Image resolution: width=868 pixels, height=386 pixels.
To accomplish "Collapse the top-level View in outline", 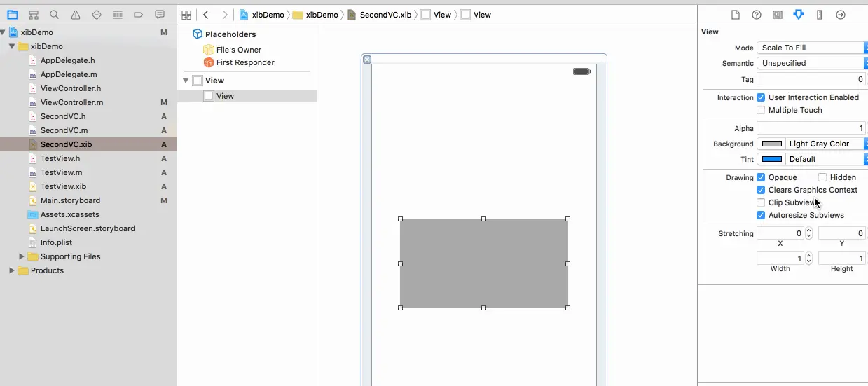I will click(186, 81).
